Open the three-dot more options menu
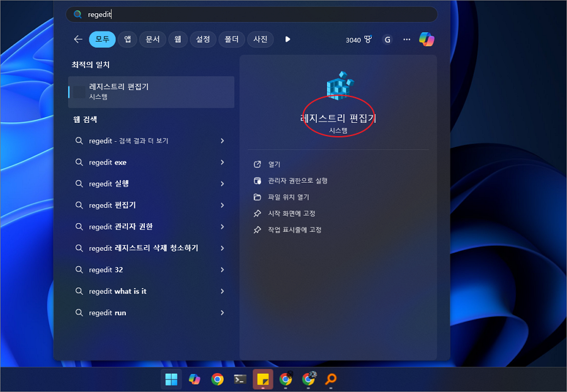 [407, 40]
